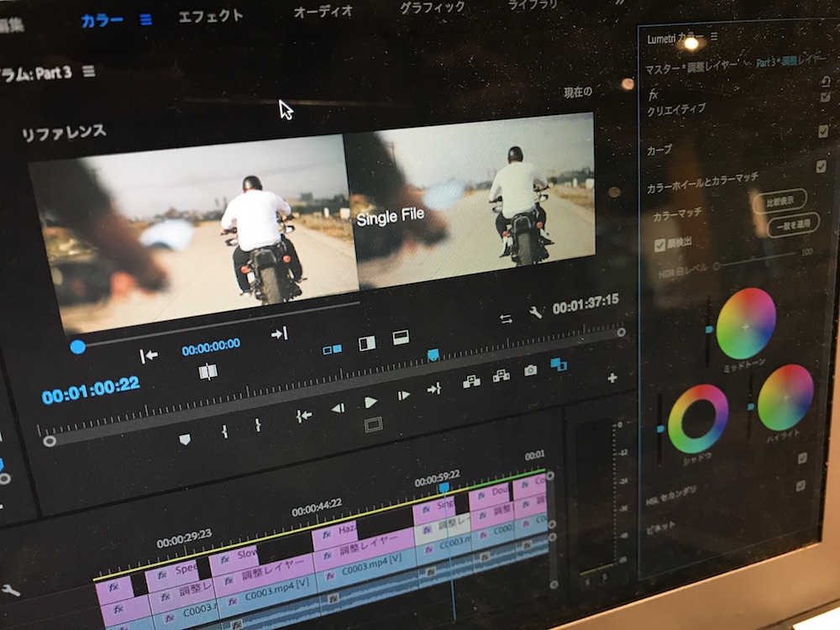840x630 pixels.
Task: Toggle the 顔検出 checkbox
Action: [x=660, y=245]
